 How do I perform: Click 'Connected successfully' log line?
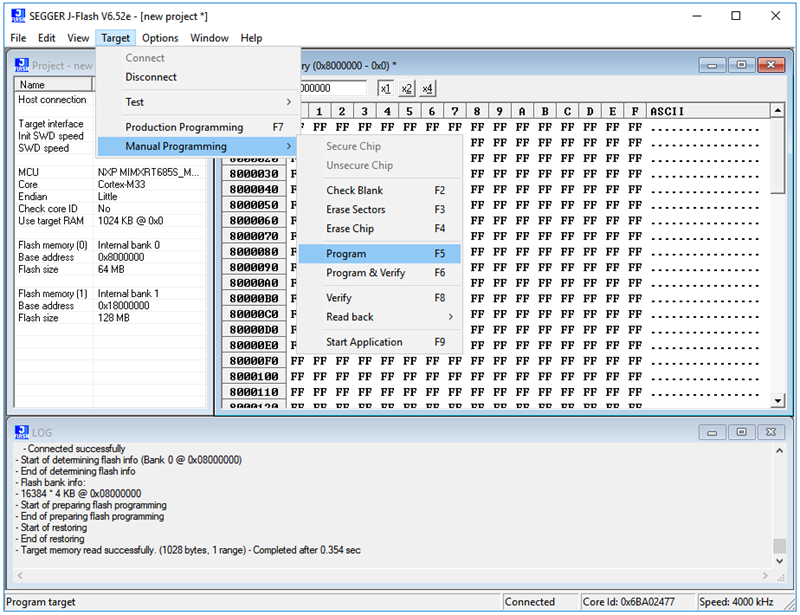[74, 449]
